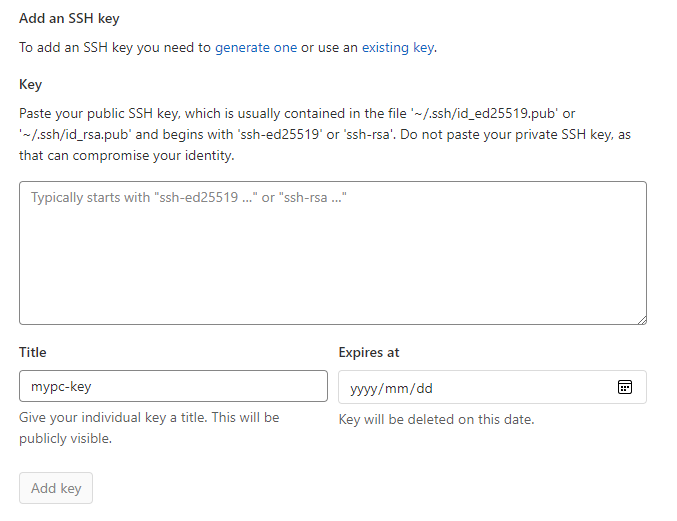
Task: Select the yyyy segment of expiry date
Action: point(363,388)
